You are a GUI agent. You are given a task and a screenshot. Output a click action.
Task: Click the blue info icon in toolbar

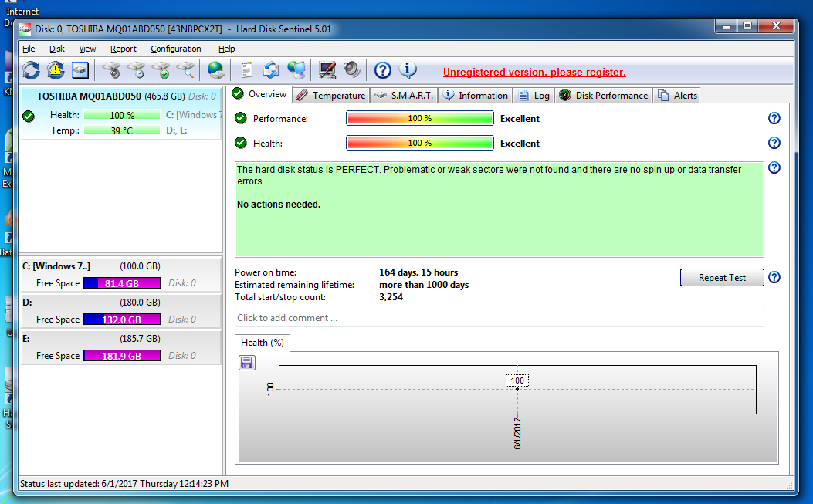click(x=408, y=71)
